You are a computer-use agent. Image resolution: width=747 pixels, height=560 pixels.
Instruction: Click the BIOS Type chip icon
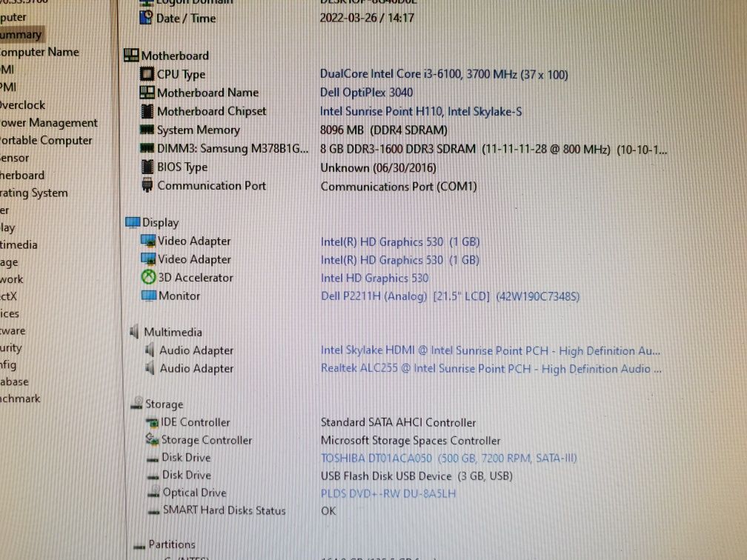[x=147, y=167]
